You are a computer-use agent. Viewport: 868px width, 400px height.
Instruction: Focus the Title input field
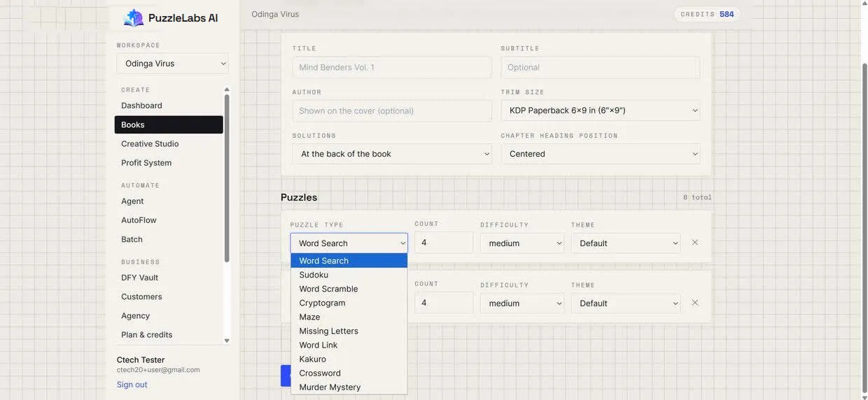[392, 67]
